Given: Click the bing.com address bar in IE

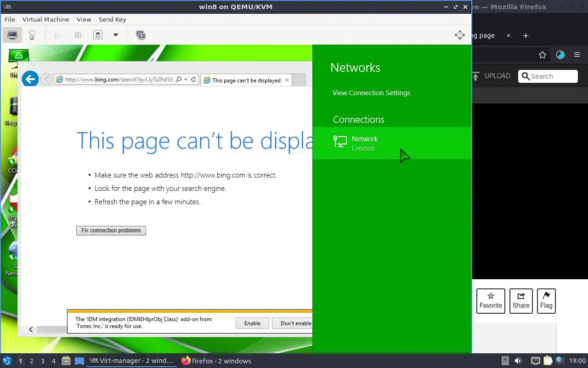Looking at the screenshot, I should point(119,80).
